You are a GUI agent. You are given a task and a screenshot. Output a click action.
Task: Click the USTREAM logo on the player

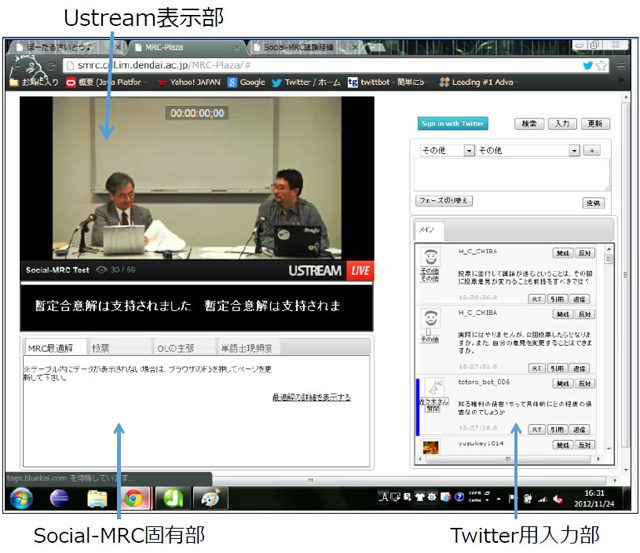click(x=315, y=271)
